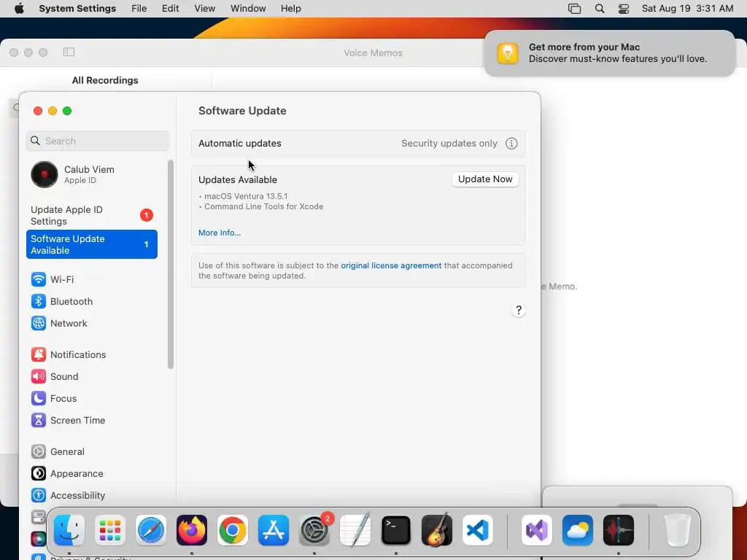This screenshot has height=560, width=747.
Task: Open Visual Studio purple icon in Dock
Action: 537,530
